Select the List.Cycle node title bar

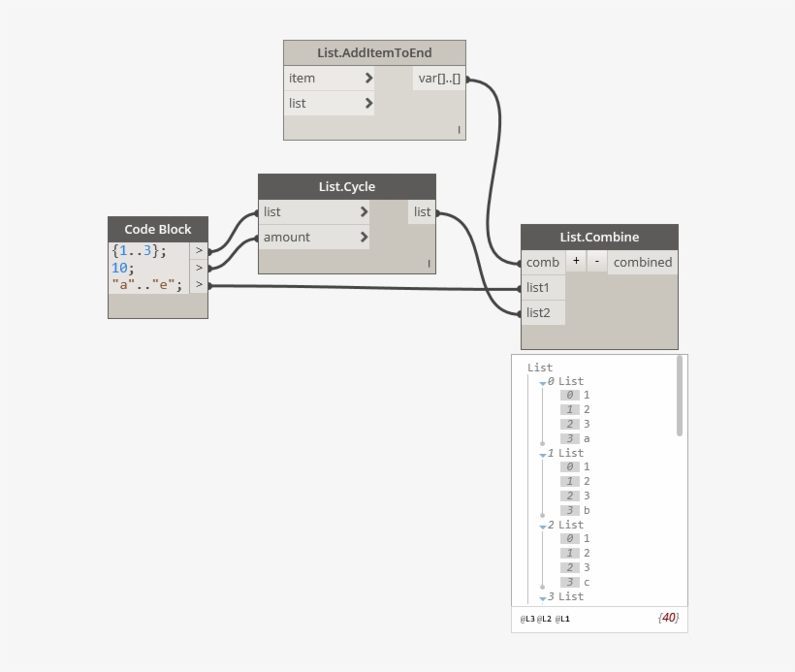coord(346,186)
